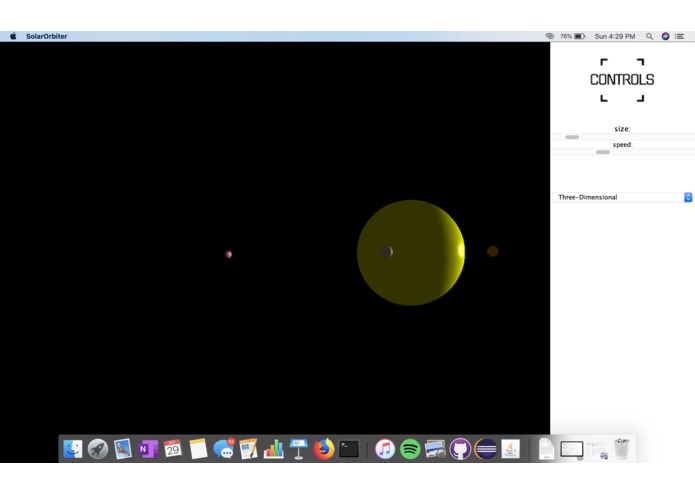The width and height of the screenshot is (695, 494).
Task: Open the SolarOrbiter application menu
Action: tap(47, 36)
